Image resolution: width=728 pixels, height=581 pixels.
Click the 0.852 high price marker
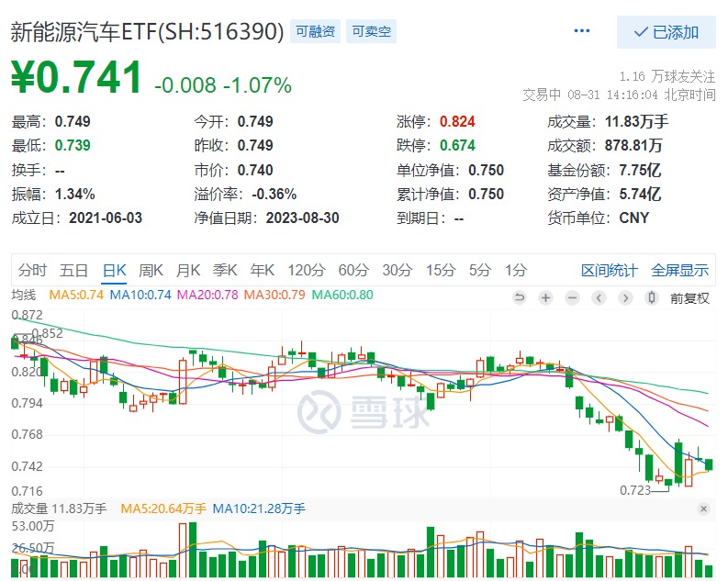(x=47, y=333)
